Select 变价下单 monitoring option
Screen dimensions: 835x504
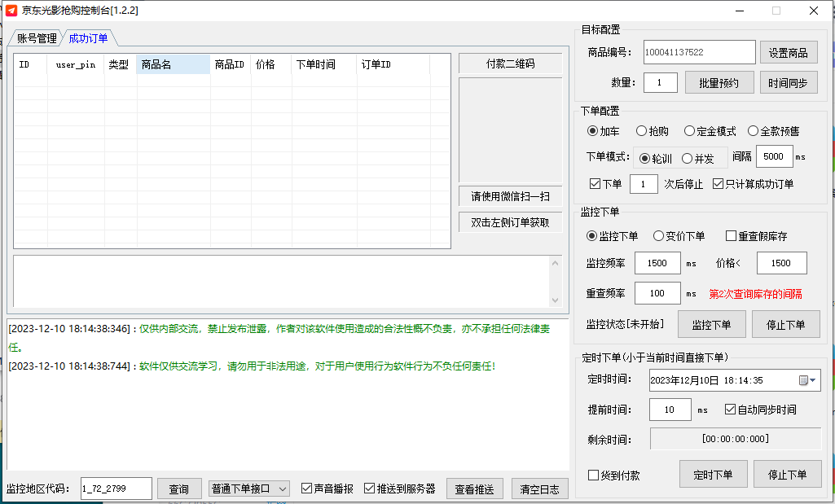659,236
